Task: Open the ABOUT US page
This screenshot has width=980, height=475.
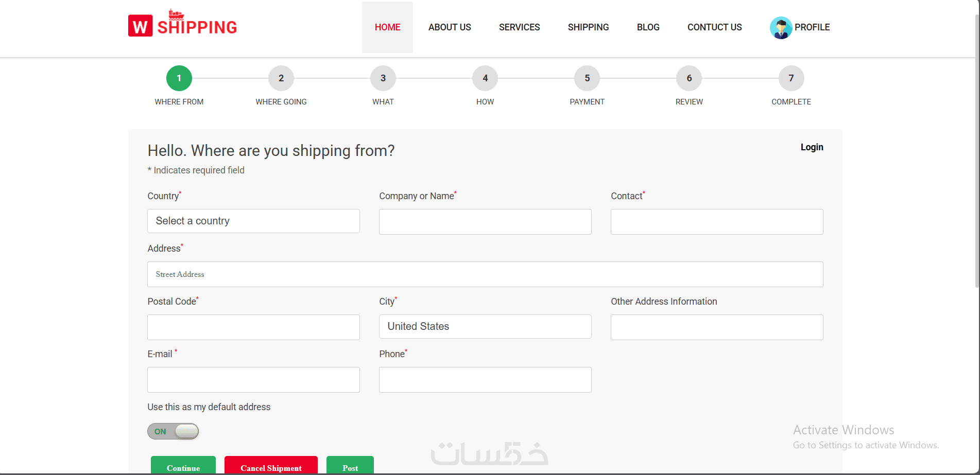Action: 450,27
